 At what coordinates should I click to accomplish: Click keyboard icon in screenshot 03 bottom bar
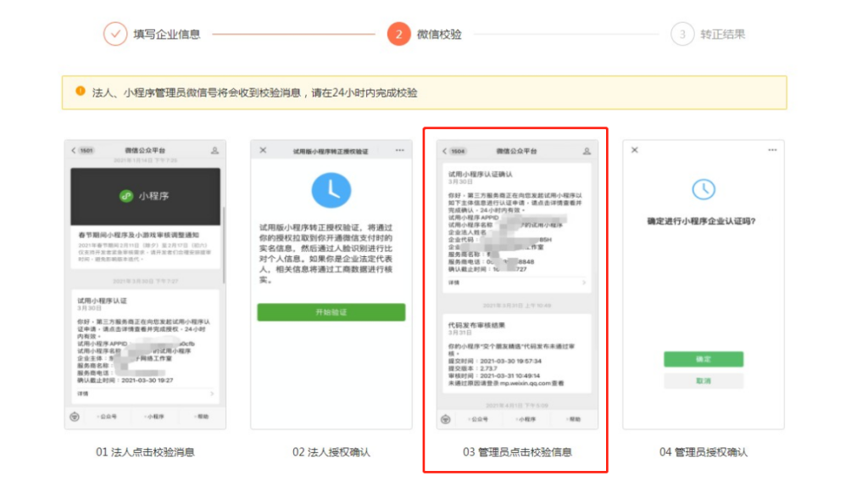(446, 419)
